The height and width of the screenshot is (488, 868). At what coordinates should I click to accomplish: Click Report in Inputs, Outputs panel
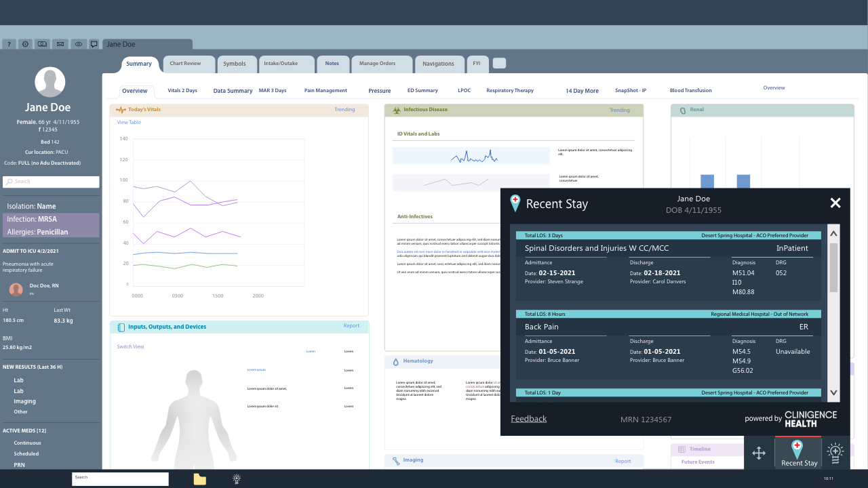(x=351, y=326)
